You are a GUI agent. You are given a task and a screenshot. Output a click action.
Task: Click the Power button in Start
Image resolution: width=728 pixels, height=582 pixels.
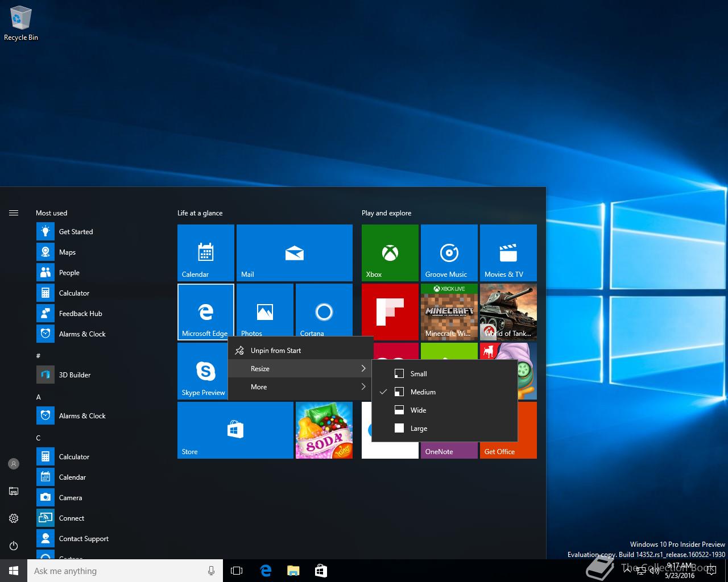click(14, 546)
